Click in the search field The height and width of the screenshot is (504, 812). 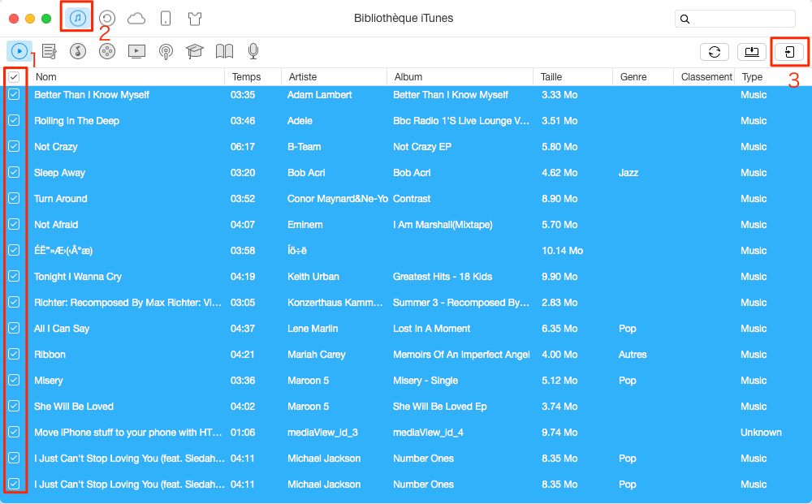click(x=735, y=19)
